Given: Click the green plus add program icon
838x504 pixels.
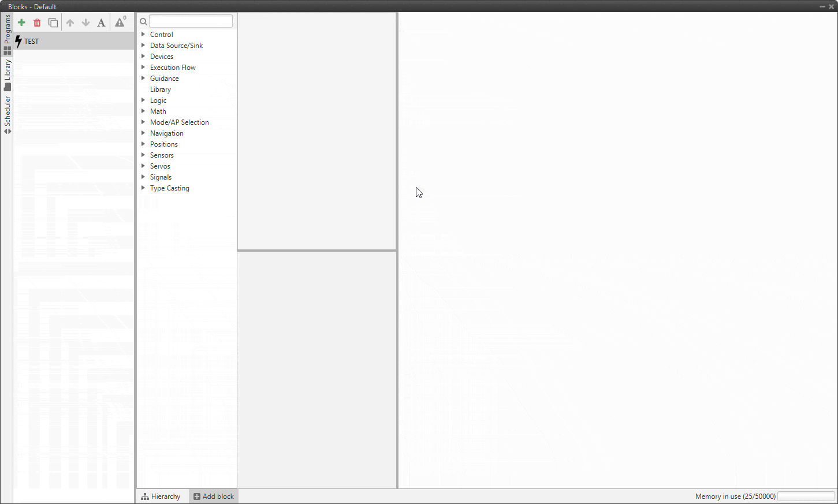Looking at the screenshot, I should (x=21, y=23).
